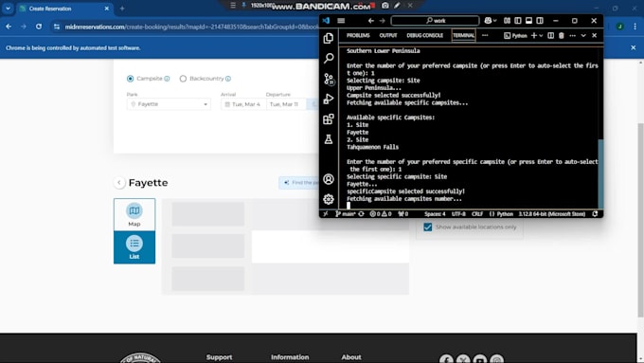Viewport: 644px width, 363px height.
Task: Click the VS Code command center search box
Action: point(435,21)
